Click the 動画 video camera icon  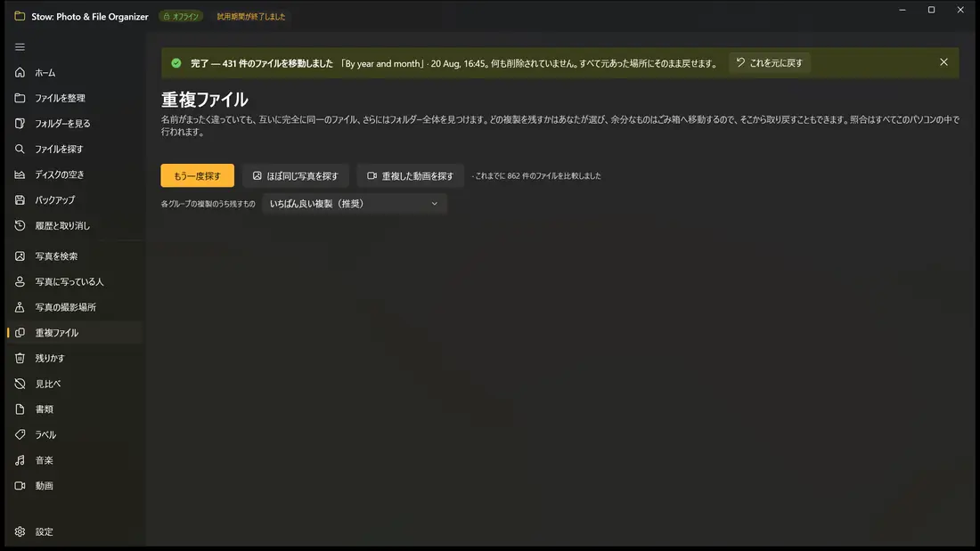[20, 485]
